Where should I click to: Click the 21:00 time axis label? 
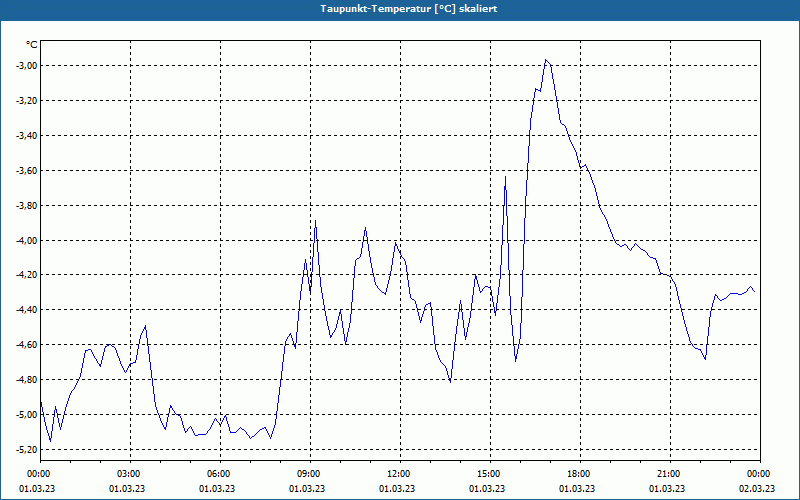[x=670, y=474]
